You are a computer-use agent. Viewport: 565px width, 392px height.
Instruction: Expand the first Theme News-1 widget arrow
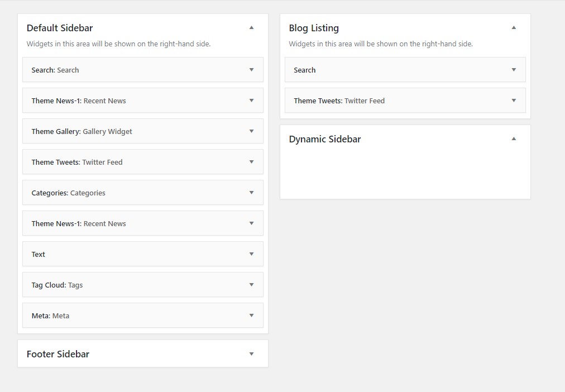click(251, 101)
